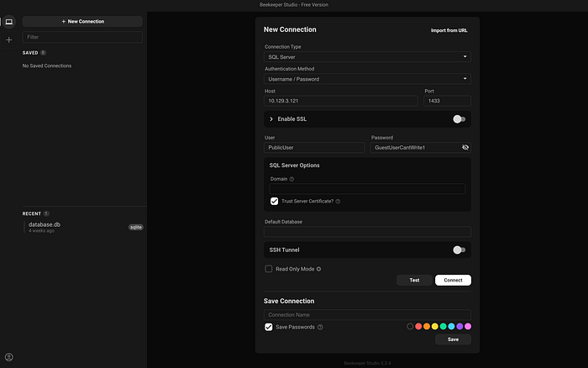Uncheck the Save Passwords checkbox

point(269,327)
